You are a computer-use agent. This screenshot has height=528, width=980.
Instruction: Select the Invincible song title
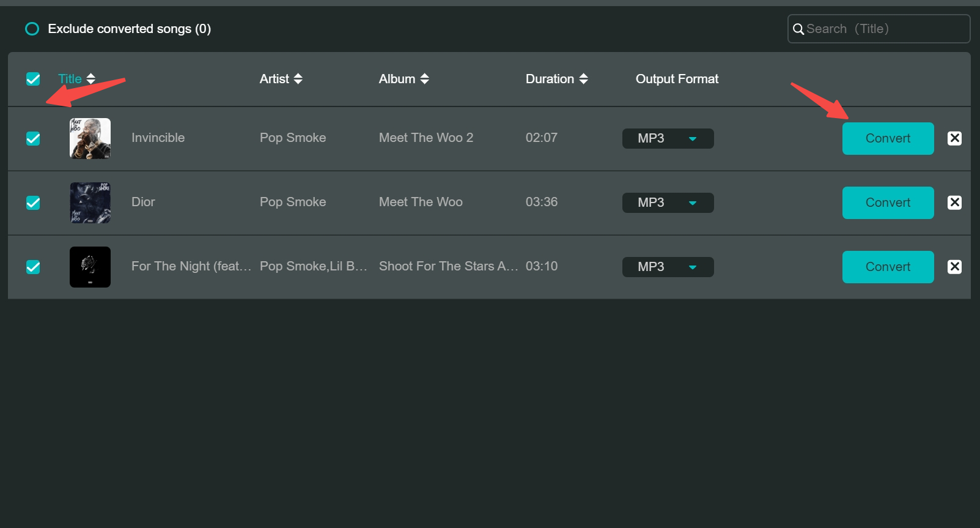coord(158,138)
